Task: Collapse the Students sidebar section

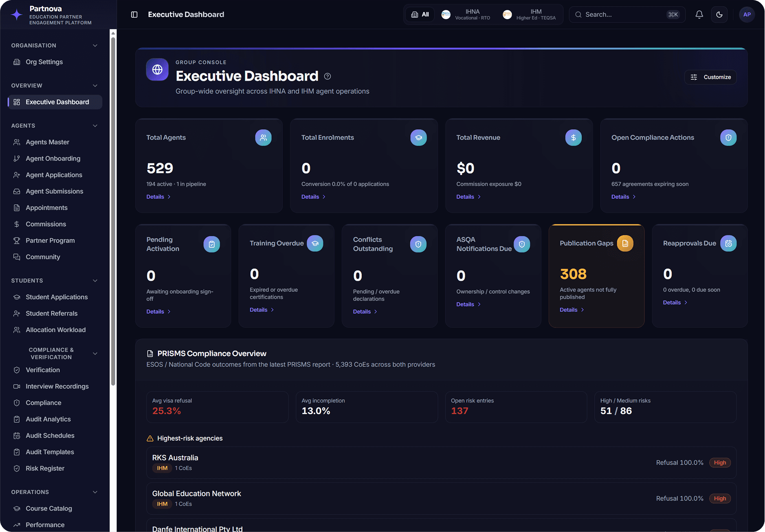Action: (x=95, y=281)
